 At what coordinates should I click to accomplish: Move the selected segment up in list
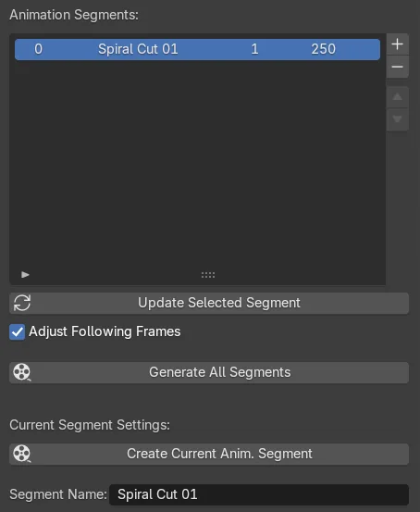[397, 97]
